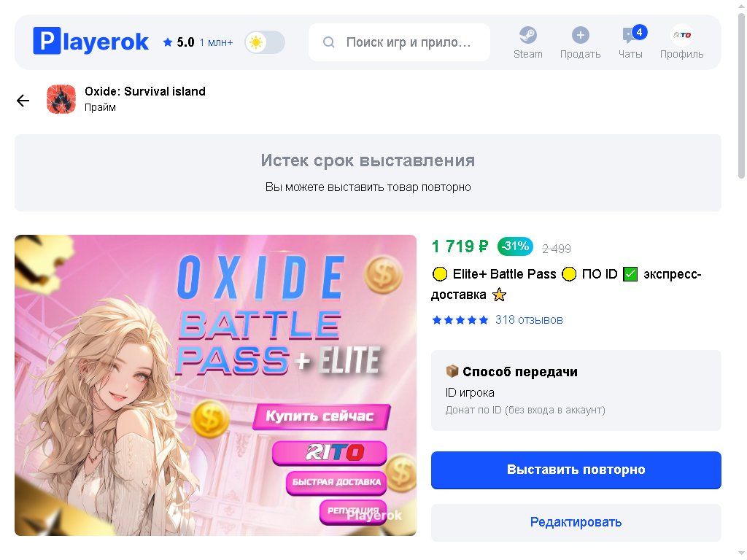Click the Oxide: Survival island title

[145, 91]
